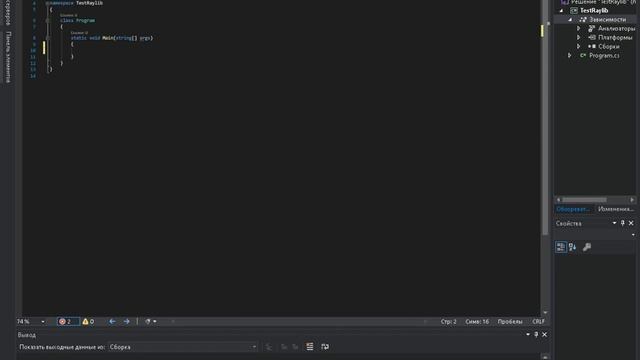
Task: Click the Program.cs C# file icon
Action: (583, 56)
